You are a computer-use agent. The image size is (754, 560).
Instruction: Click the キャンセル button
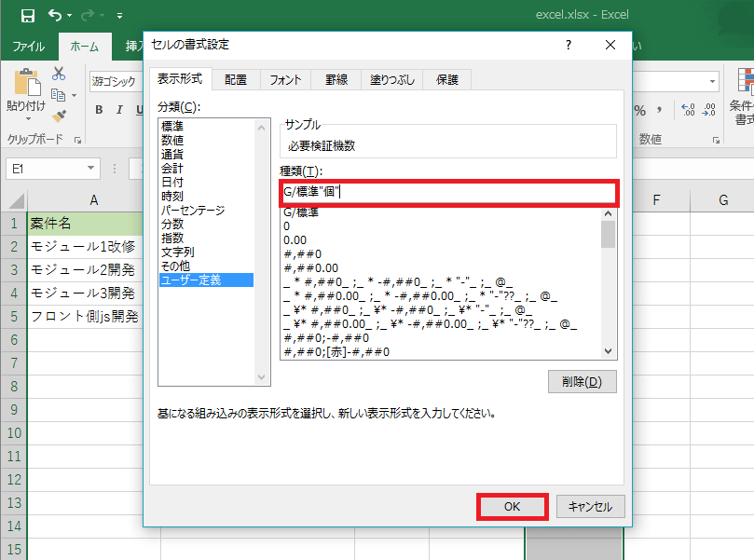click(x=591, y=507)
